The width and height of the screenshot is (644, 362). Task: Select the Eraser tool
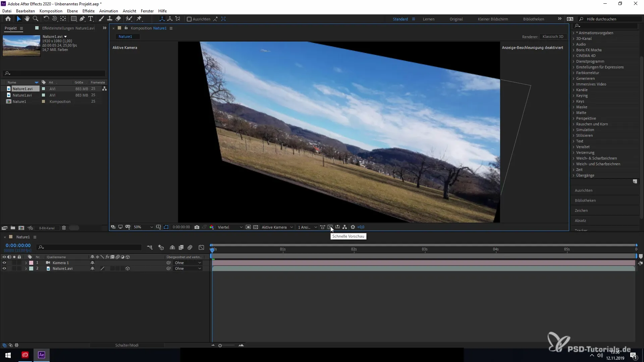[118, 19]
